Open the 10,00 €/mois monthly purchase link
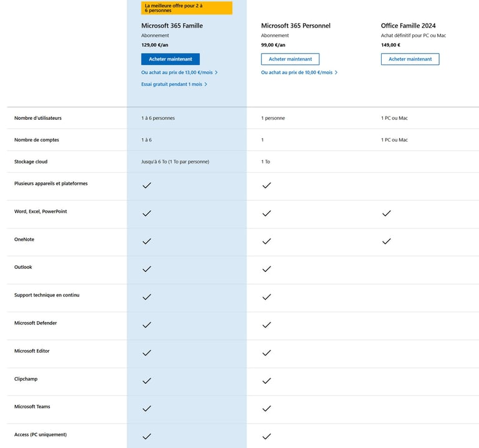479x448 pixels. [x=299, y=72]
